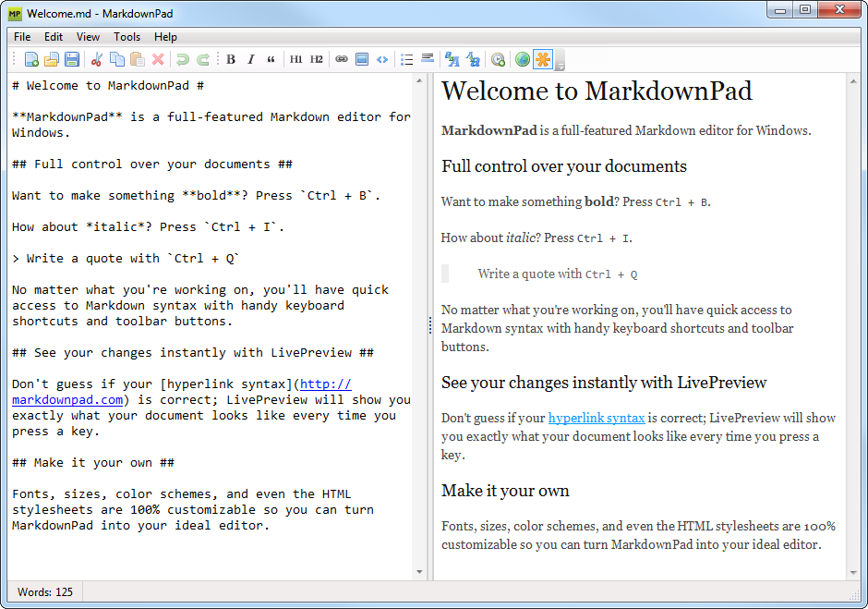Follow the hyperlink syntax link in the preview
The image size is (868, 609).
596,417
